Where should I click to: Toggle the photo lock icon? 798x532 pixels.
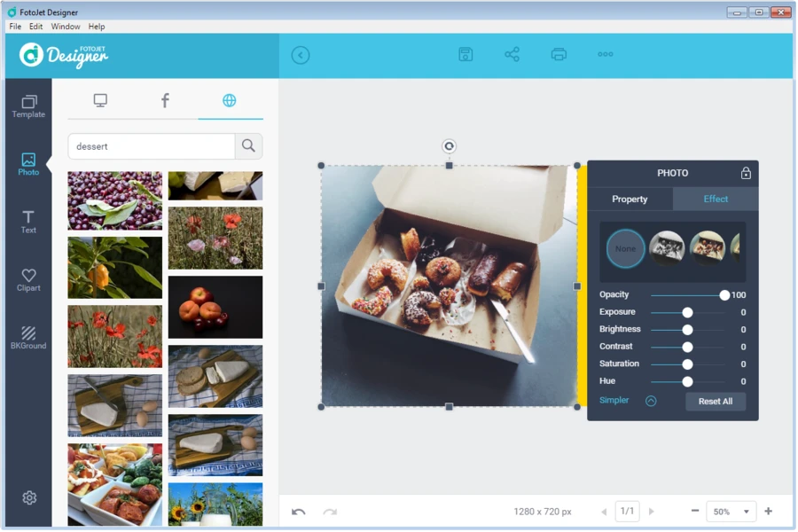coord(746,174)
